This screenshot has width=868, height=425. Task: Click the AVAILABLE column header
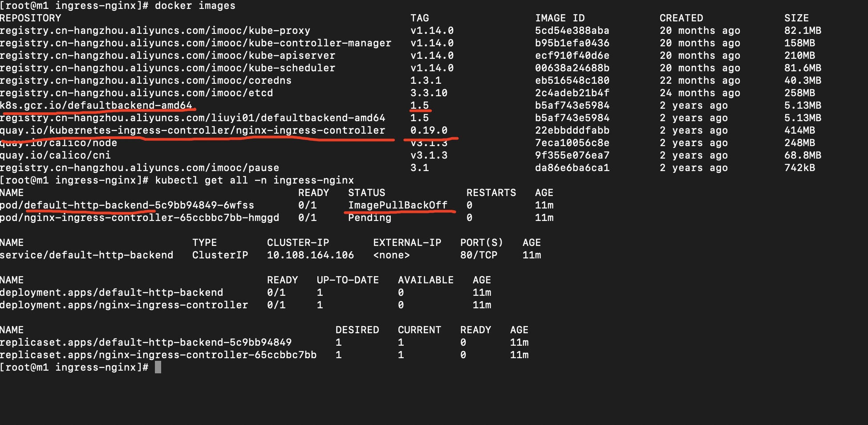pos(426,280)
